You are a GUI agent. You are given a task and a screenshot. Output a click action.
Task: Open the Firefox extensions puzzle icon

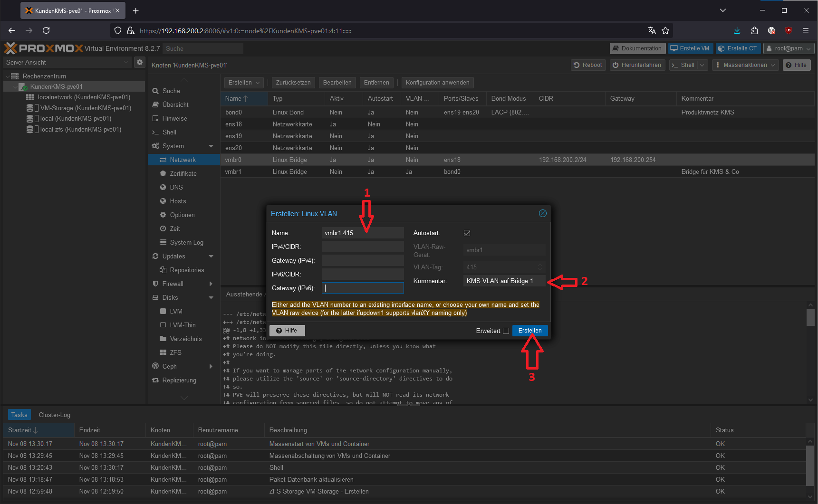pos(754,30)
